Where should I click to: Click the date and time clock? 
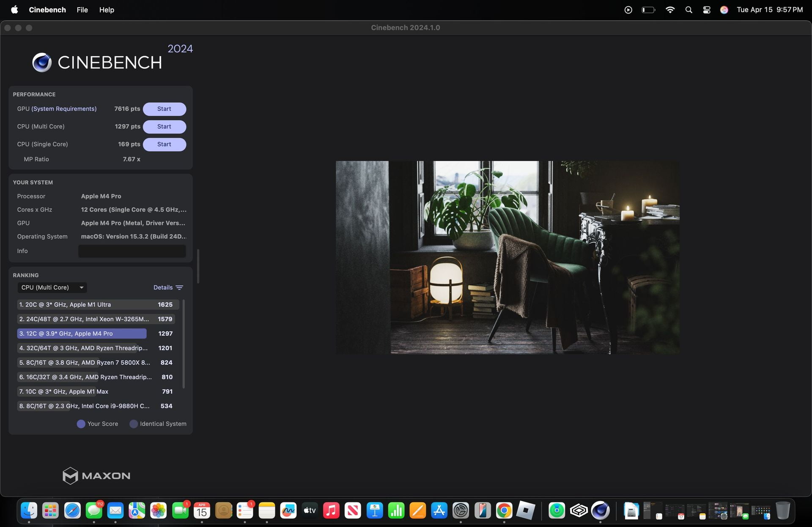770,10
